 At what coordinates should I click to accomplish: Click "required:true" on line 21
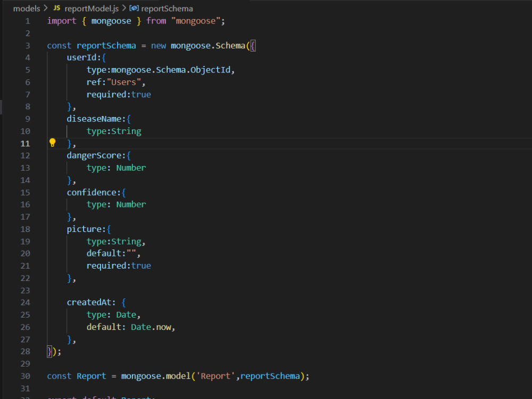click(x=119, y=265)
